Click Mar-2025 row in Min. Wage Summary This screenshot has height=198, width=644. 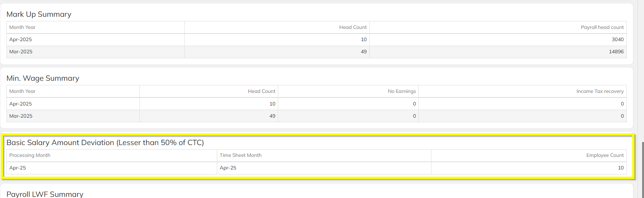pos(21,116)
